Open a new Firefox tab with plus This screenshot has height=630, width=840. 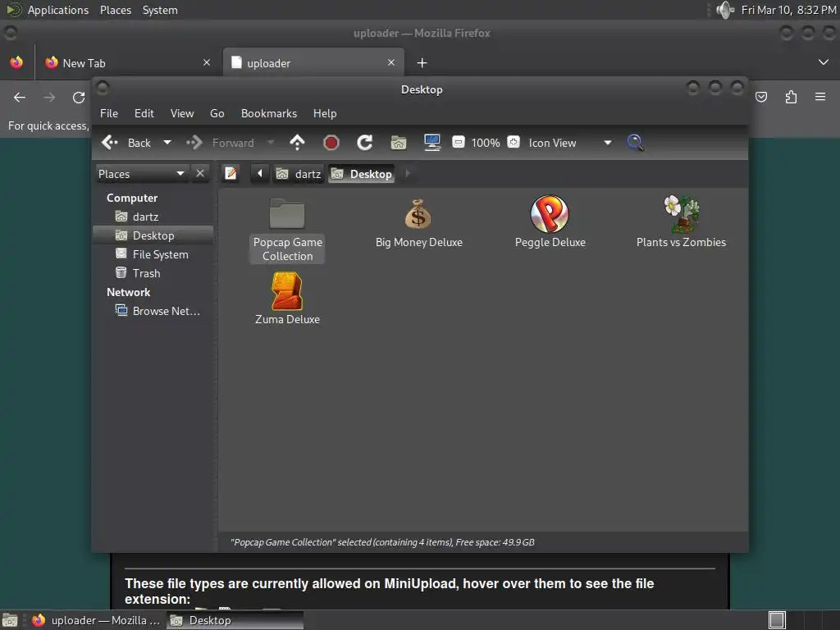click(422, 63)
